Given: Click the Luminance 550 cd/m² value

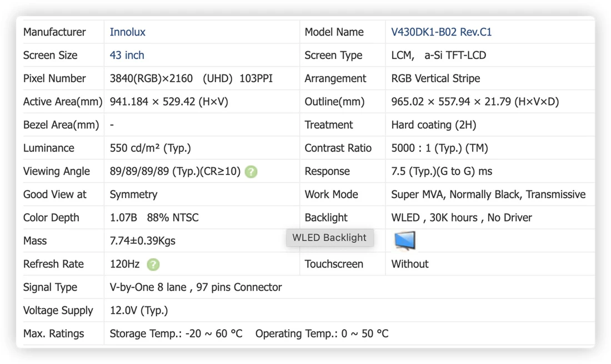Looking at the screenshot, I should tap(151, 148).
